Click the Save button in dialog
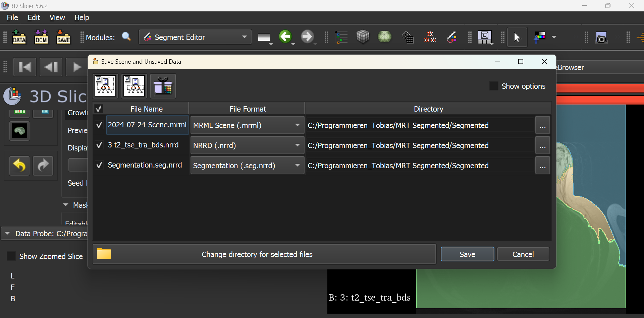This screenshot has height=318, width=644. pyautogui.click(x=467, y=254)
